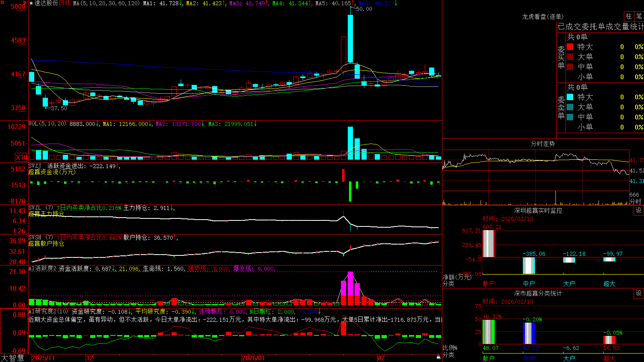Click the 散户持仓: 36.570 value
Image resolution: width=644 pixels, height=362 pixels.
click(148, 238)
